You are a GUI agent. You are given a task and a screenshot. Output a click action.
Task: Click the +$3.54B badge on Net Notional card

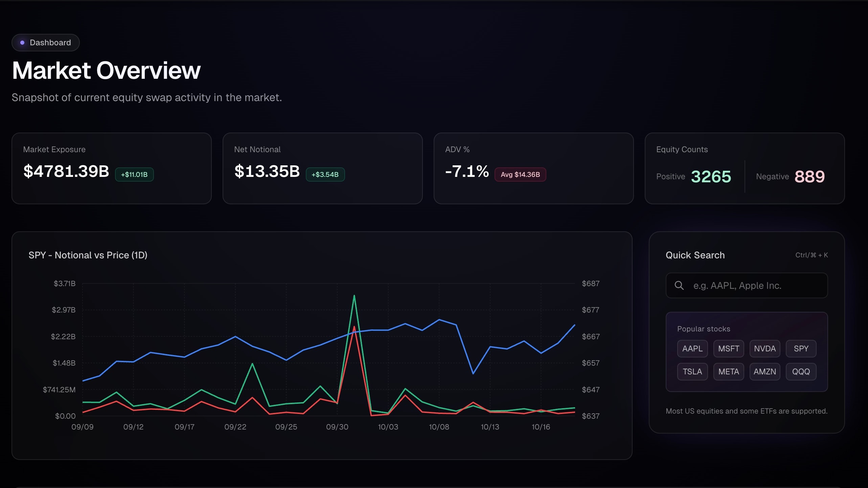(325, 174)
